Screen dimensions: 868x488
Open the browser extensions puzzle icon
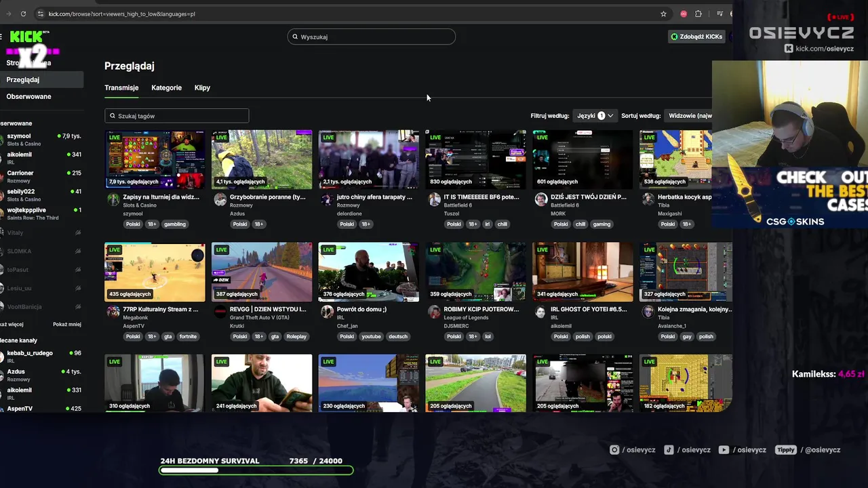click(698, 14)
